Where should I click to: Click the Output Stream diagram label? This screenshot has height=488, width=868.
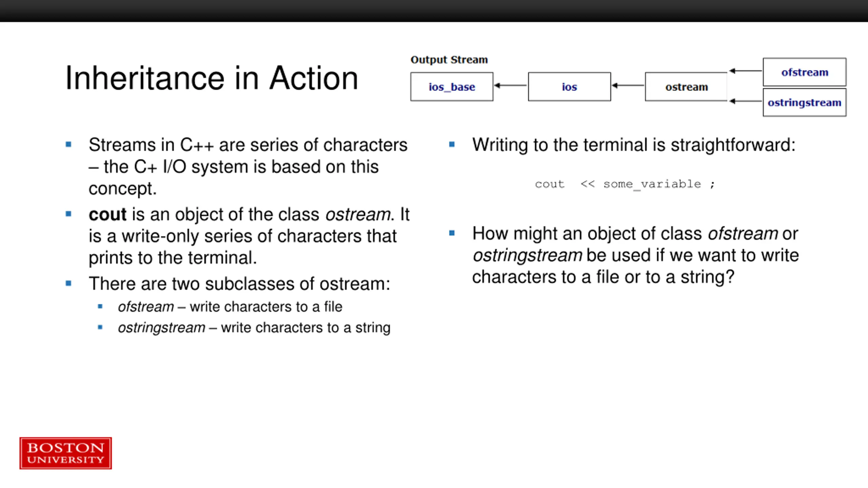pos(449,60)
